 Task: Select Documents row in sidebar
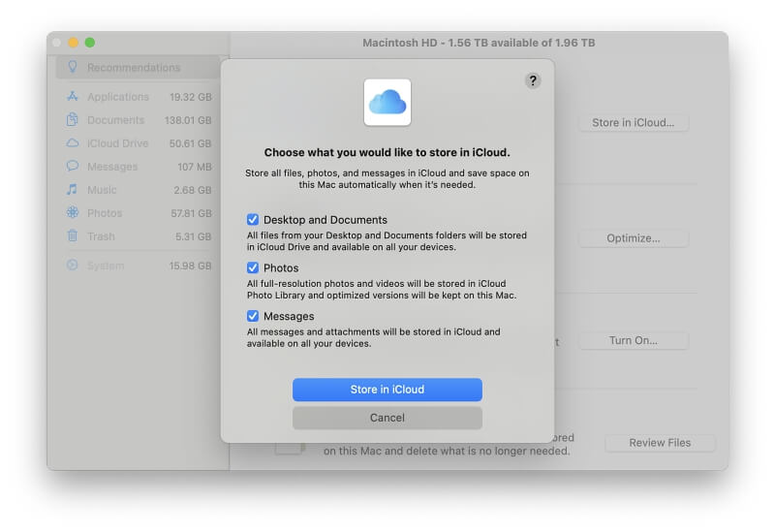(x=138, y=119)
